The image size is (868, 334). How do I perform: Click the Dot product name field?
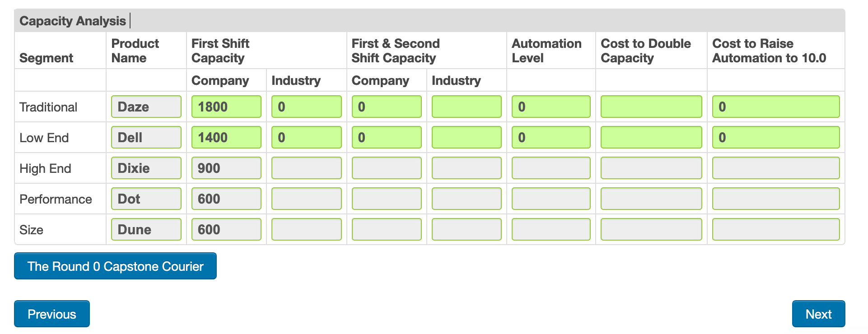(145, 199)
